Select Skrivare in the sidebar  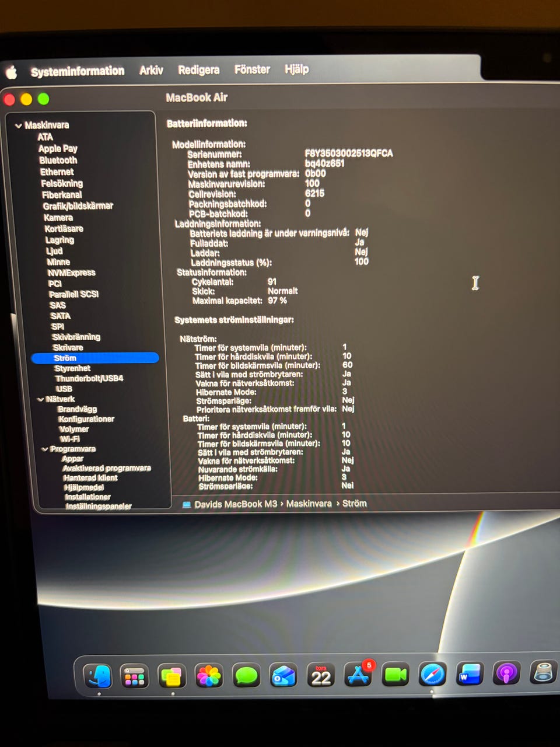68,347
